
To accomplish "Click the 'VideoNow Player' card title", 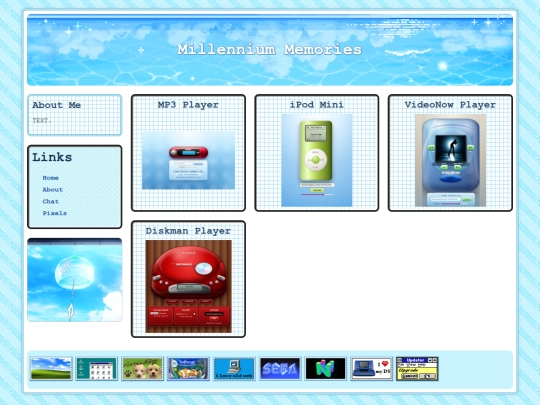I will click(x=450, y=105).
